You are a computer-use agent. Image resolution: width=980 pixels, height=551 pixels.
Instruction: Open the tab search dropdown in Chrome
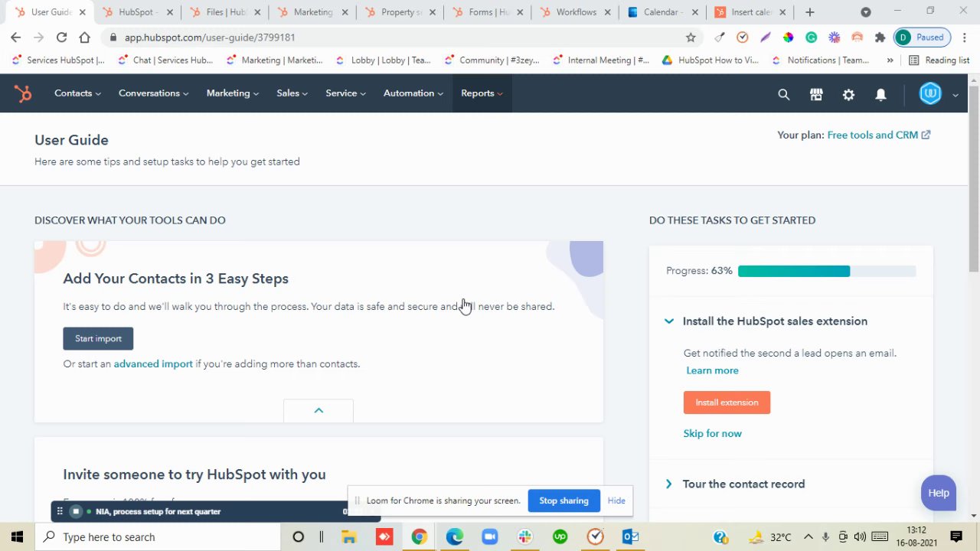866,12
